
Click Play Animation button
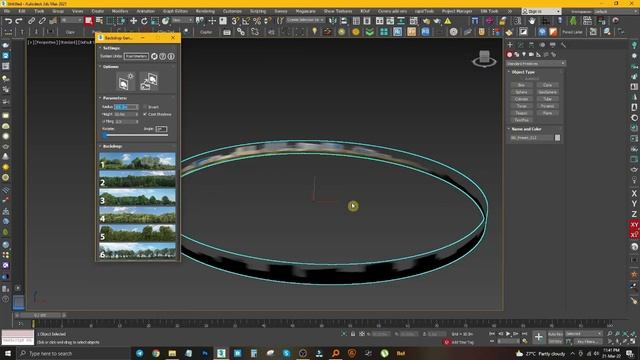coord(508,334)
